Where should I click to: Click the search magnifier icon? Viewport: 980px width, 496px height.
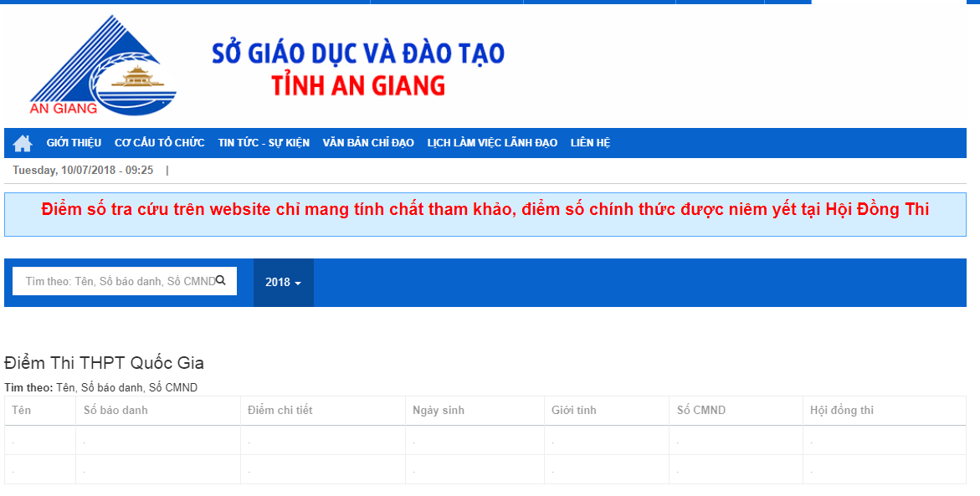[x=220, y=280]
